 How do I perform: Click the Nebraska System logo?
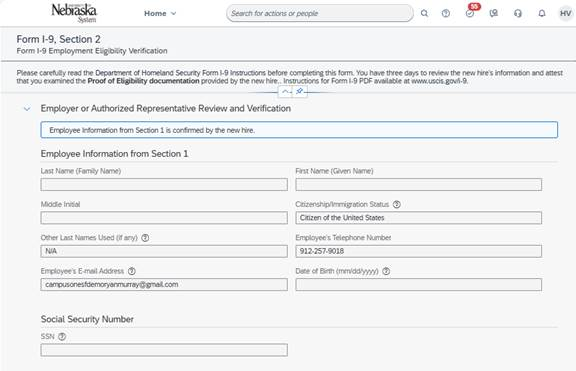[74, 13]
